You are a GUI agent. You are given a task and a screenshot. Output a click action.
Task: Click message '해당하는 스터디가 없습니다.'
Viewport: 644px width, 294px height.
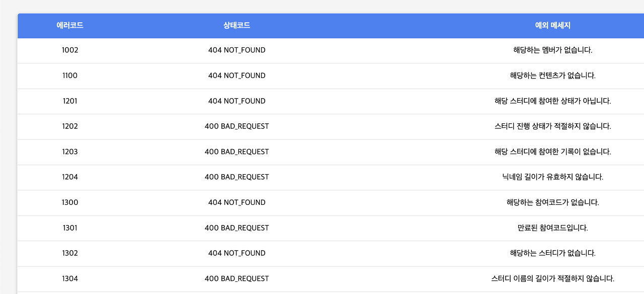point(552,253)
